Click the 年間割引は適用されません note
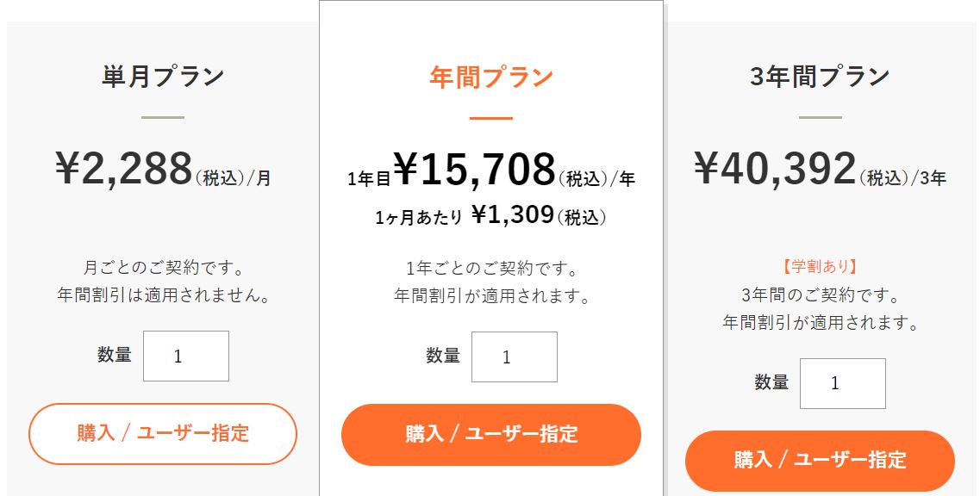980x496 pixels. coord(163,295)
